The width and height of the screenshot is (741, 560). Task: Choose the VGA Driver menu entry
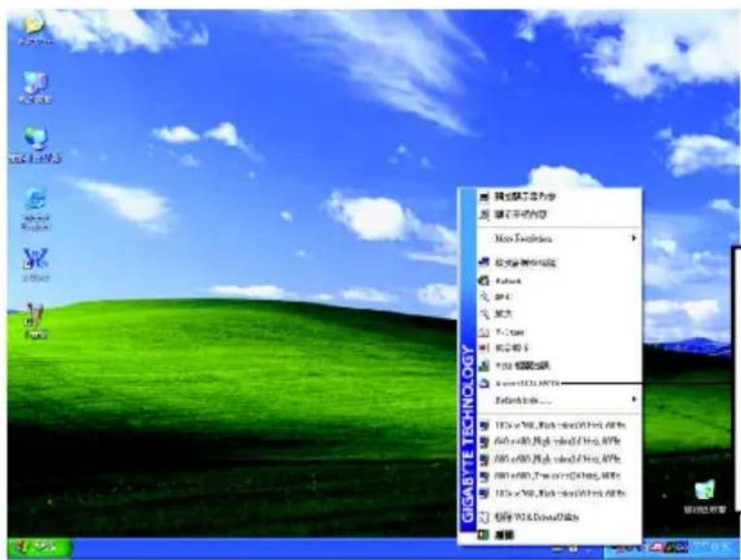point(559,517)
